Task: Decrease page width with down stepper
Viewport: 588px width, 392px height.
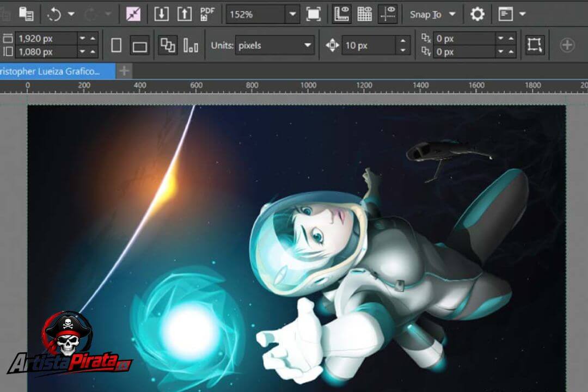Action: 82,38
